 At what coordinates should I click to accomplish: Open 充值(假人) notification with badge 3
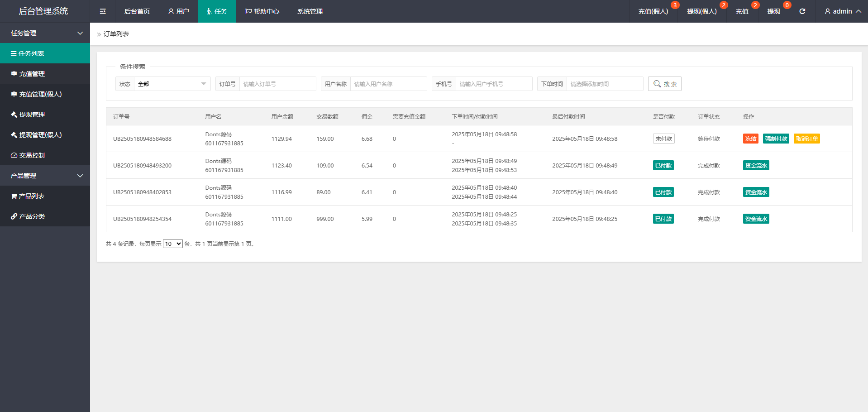pos(653,11)
